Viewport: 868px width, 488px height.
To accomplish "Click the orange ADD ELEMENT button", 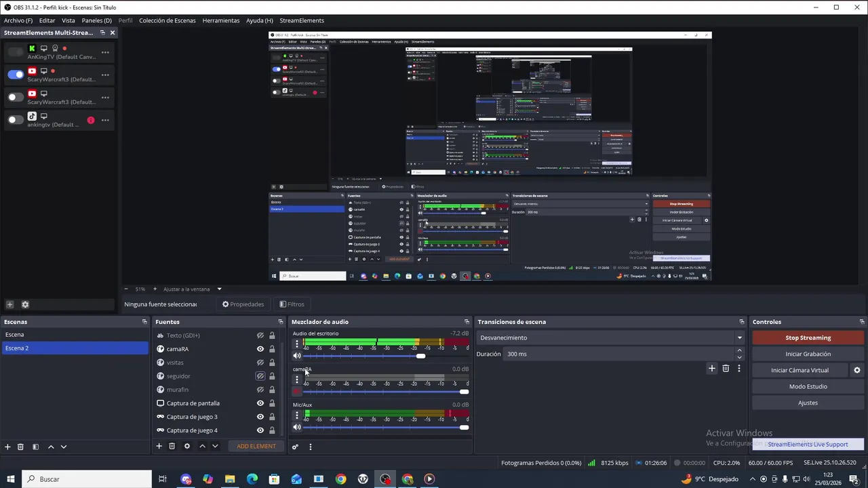I will [x=256, y=446].
